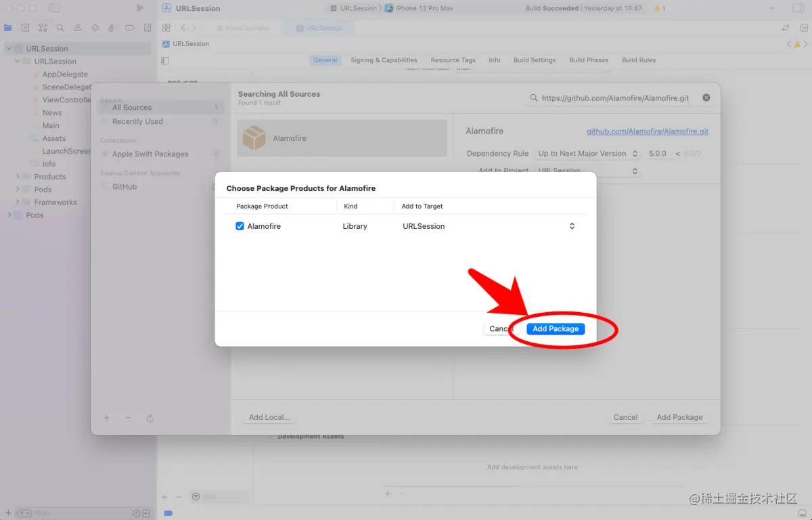Go back with the editor left arrow

[x=183, y=28]
